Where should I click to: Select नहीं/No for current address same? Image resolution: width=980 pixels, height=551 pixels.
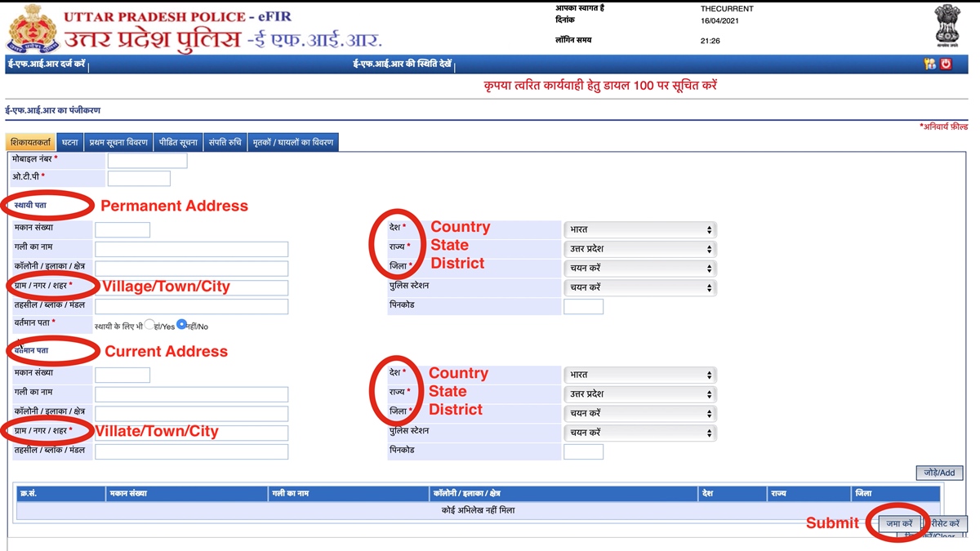pos(182,324)
